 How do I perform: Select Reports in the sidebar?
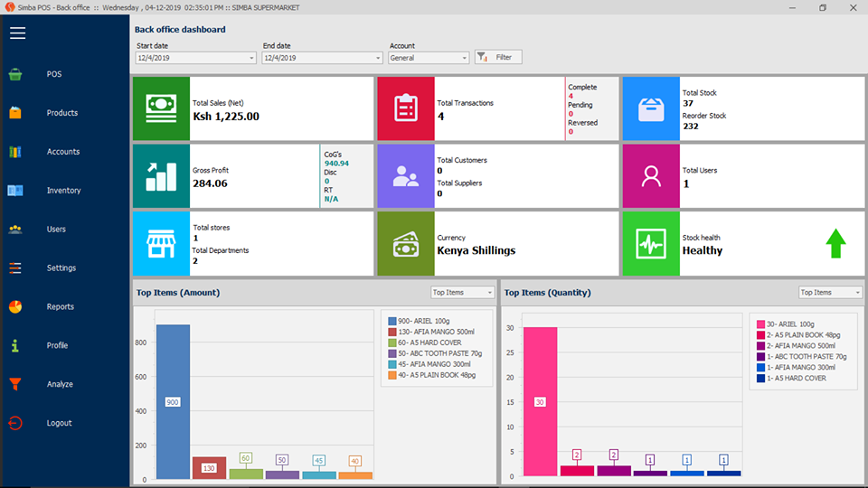coord(61,306)
